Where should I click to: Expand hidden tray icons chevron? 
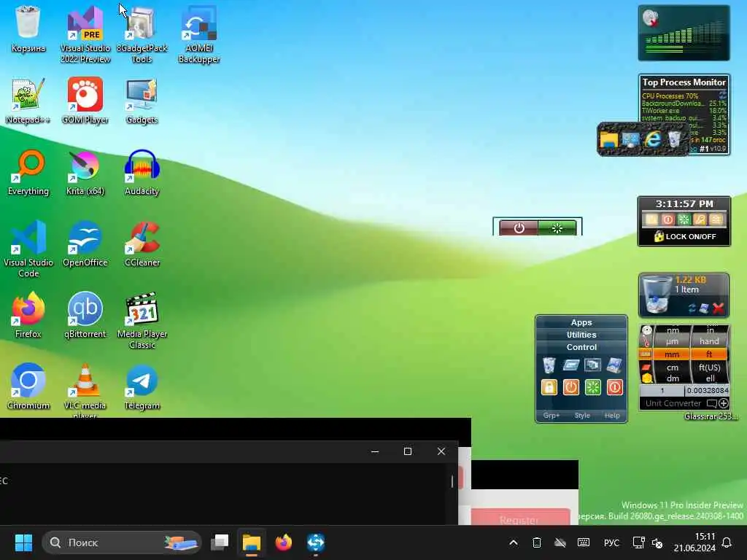(514, 542)
